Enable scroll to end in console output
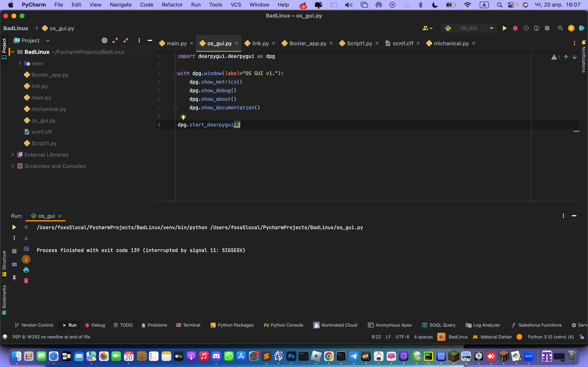 point(26,259)
